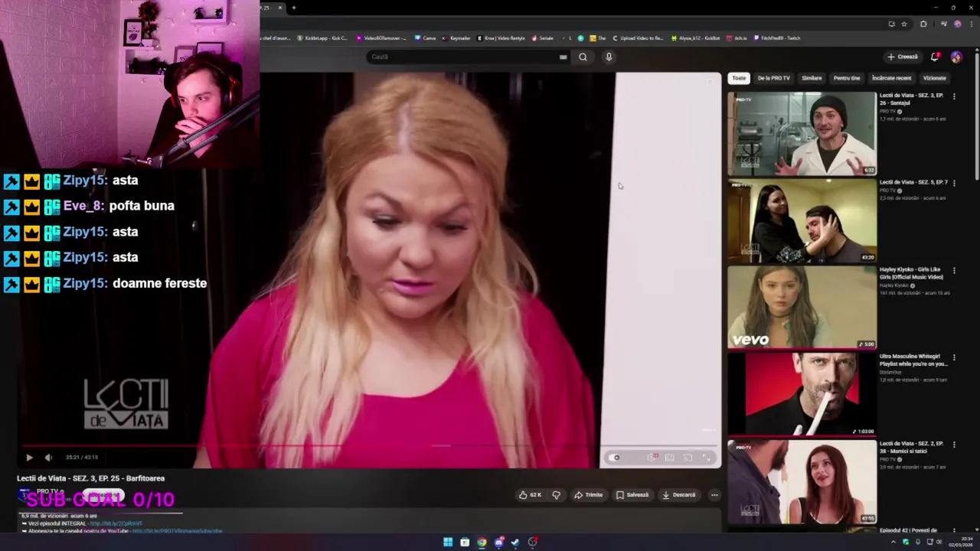Open options menu for Mamici si tatici video
Screen dimensions: 980x551
[x=954, y=445]
